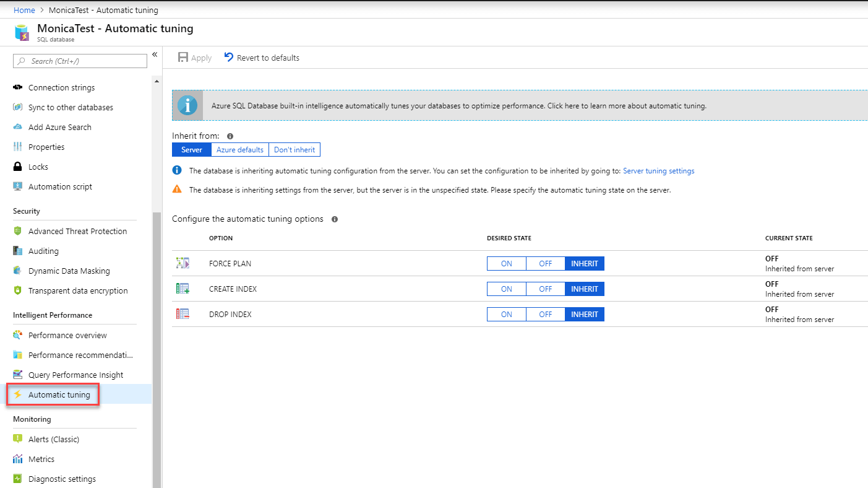
Task: Select Server as inherit source
Action: click(x=192, y=150)
